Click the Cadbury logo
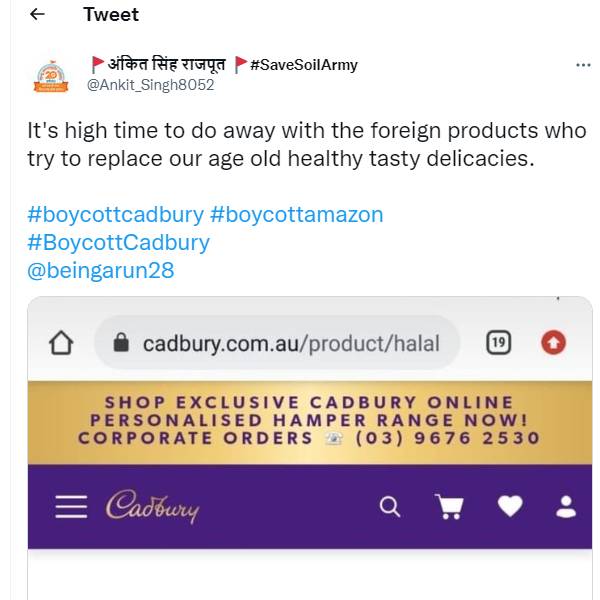Image resolution: width=600 pixels, height=600 pixels. pos(152,506)
